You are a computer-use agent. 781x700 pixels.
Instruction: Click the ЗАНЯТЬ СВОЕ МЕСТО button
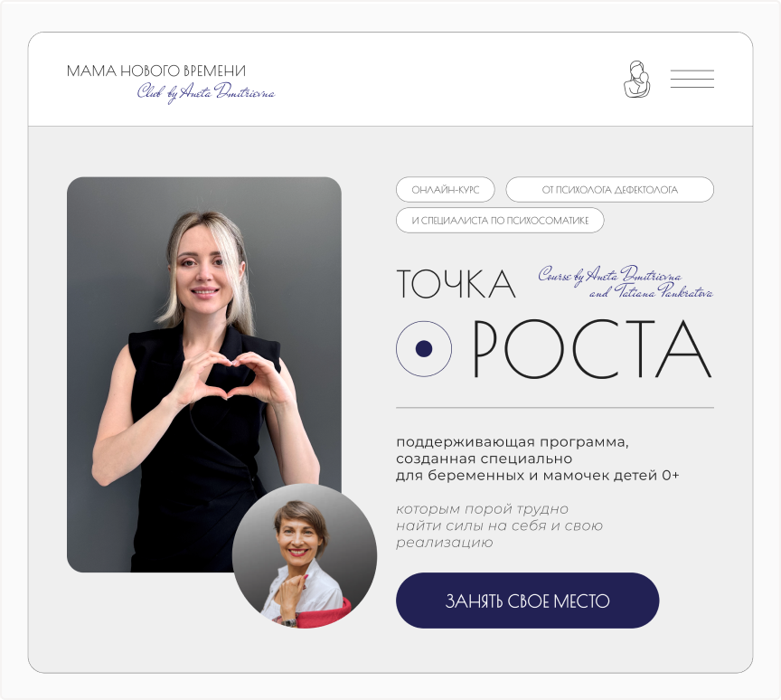[x=528, y=601]
